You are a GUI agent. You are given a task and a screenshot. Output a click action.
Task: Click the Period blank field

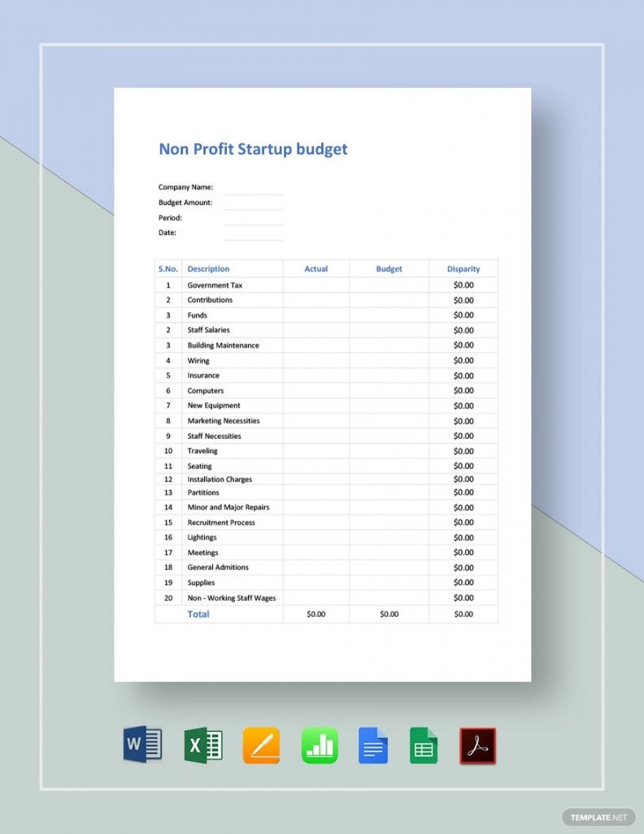253,219
